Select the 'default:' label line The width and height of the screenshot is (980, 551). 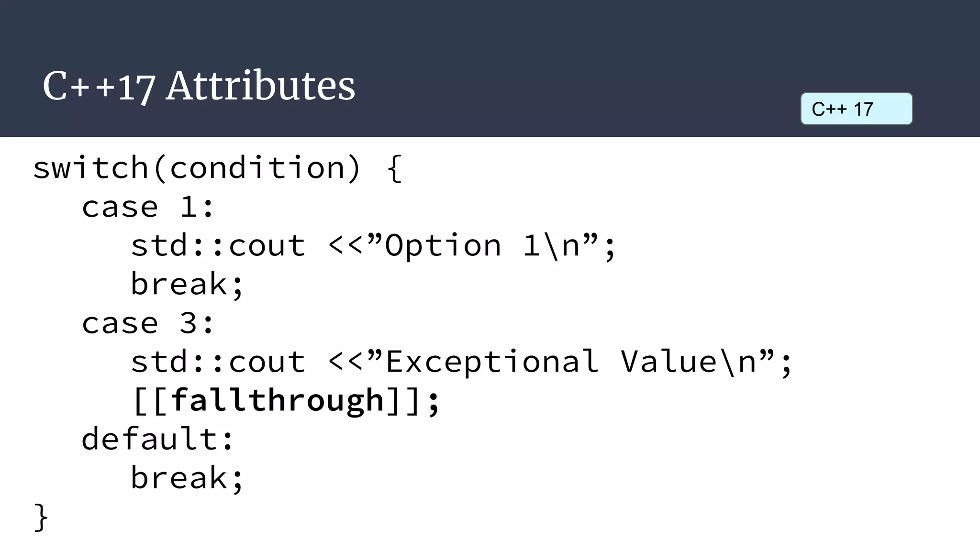157,439
